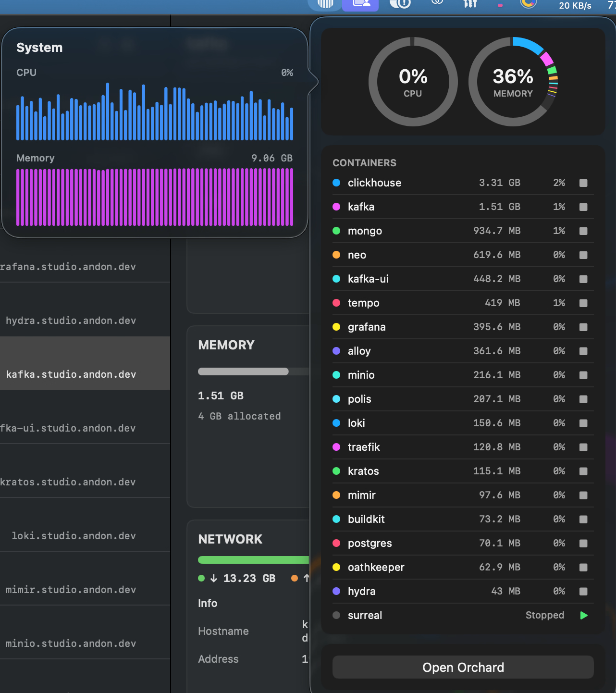Stop the kafka container
Viewport: 616px width, 693px height.
point(583,207)
